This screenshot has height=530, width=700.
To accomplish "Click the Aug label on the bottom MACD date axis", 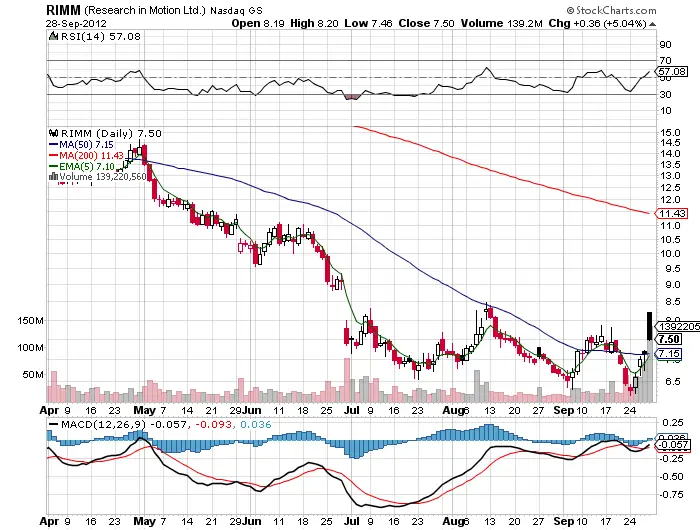I will tap(452, 521).
